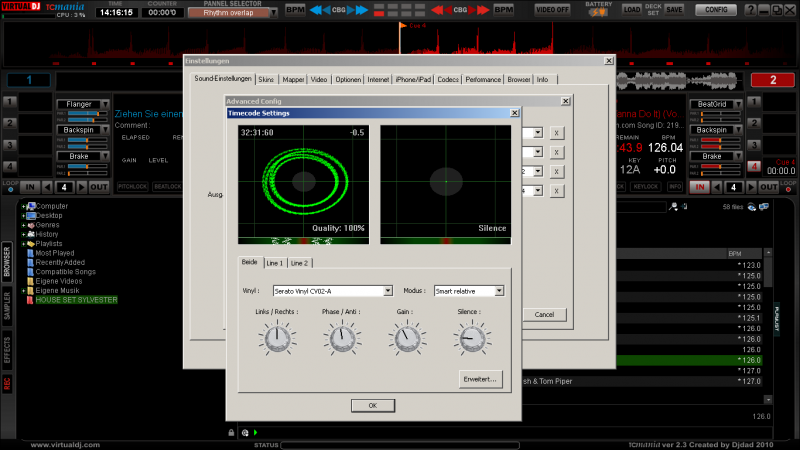Click Cancel in Advanced Config dialog
Screen dimensions: 800x450
(544, 315)
